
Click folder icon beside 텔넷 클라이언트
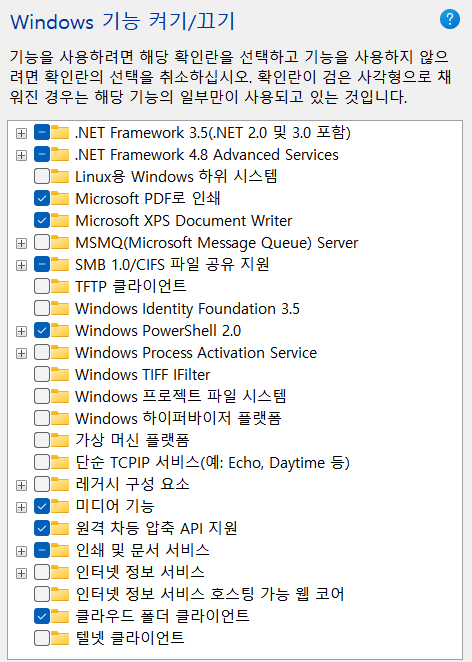point(60,638)
